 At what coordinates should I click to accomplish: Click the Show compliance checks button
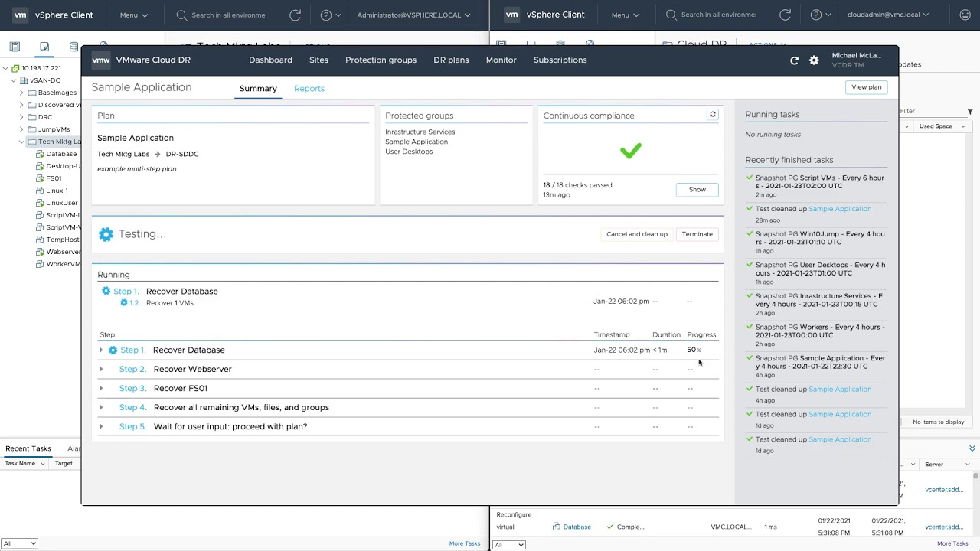coord(697,190)
